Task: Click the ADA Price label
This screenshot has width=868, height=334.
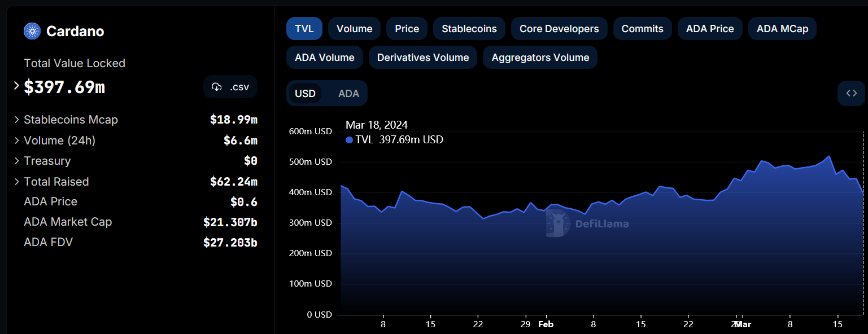Action: [50, 201]
